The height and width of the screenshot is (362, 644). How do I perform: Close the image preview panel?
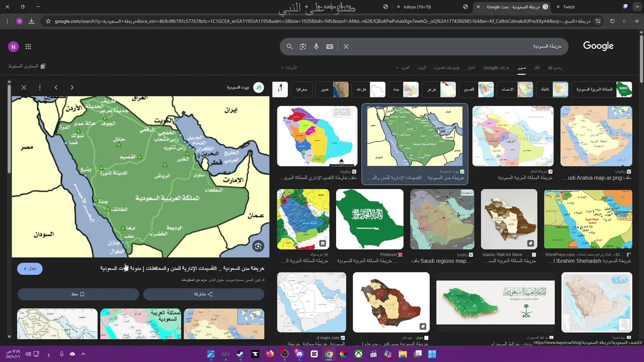tap(24, 87)
